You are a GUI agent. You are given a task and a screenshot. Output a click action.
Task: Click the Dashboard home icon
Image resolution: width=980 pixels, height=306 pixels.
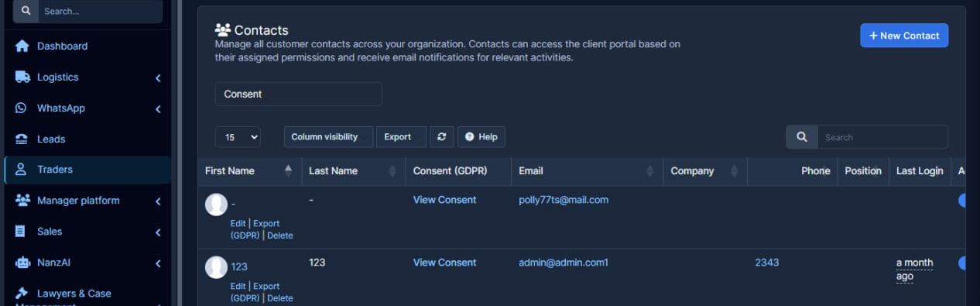[x=22, y=46]
